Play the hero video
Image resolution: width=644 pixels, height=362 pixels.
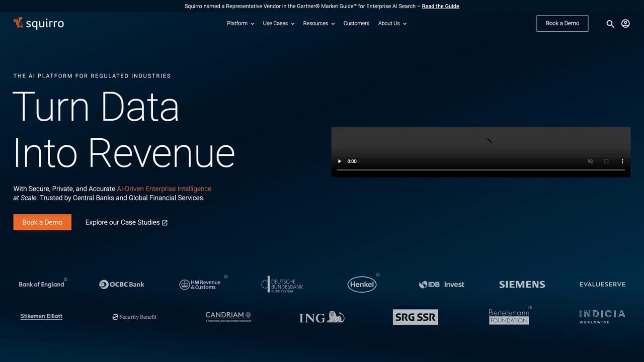[340, 161]
